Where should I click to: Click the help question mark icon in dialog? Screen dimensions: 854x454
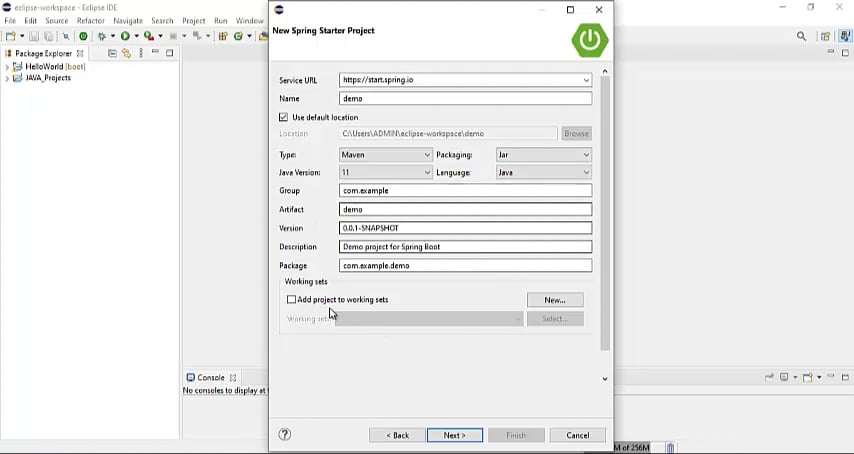click(x=285, y=434)
